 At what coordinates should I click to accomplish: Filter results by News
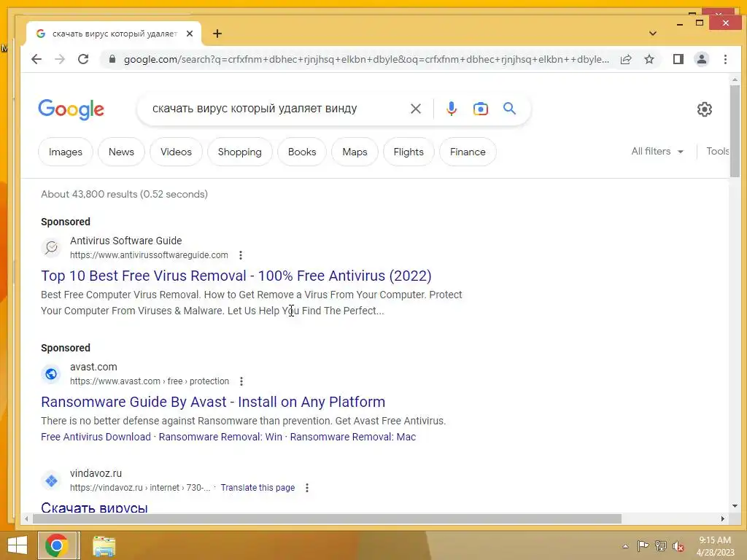tap(121, 152)
